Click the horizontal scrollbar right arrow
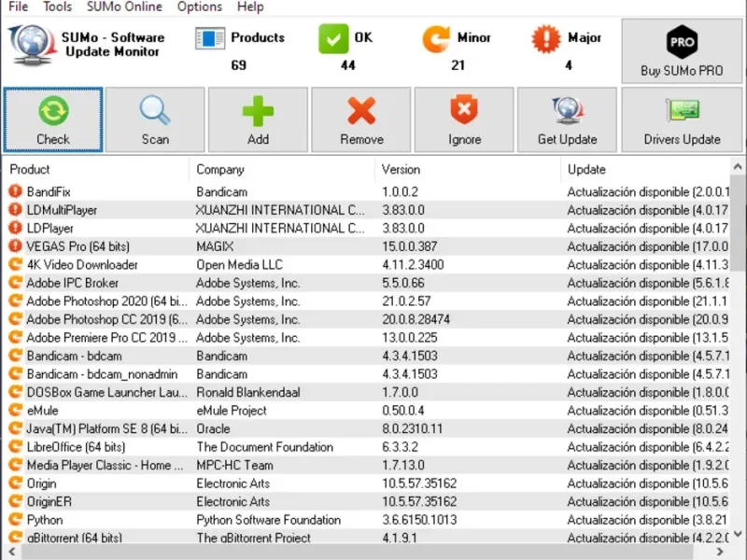 pos(720,552)
